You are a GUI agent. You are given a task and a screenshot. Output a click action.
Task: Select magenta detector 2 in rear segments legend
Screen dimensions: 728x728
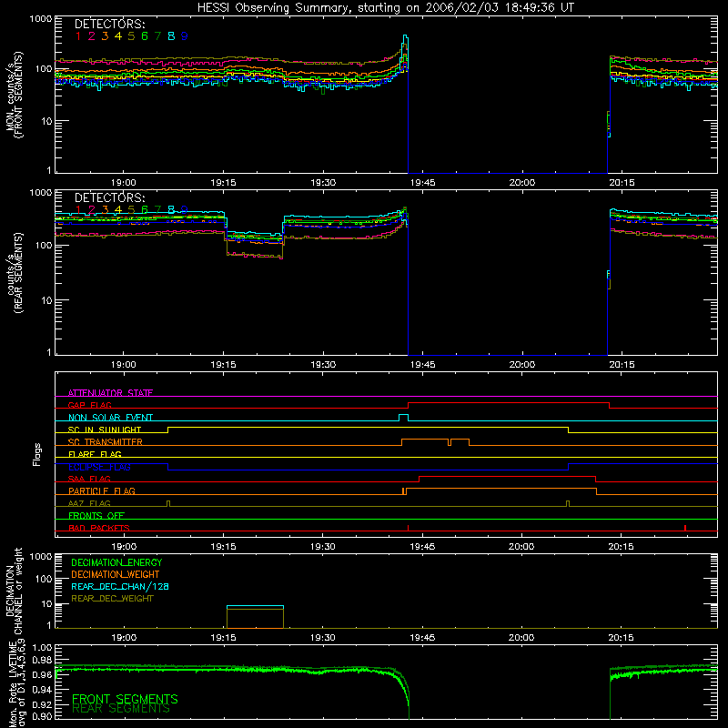point(92,210)
